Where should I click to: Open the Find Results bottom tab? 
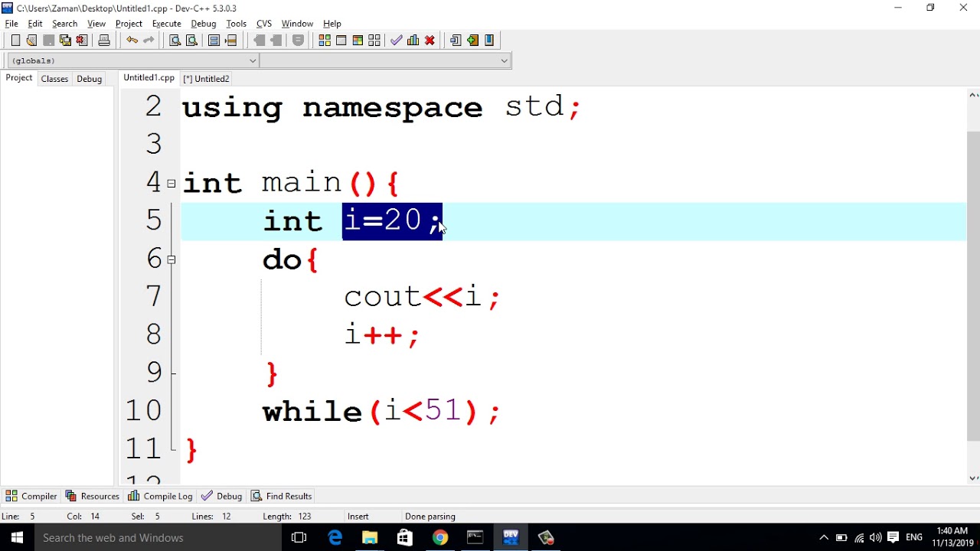[x=282, y=496]
